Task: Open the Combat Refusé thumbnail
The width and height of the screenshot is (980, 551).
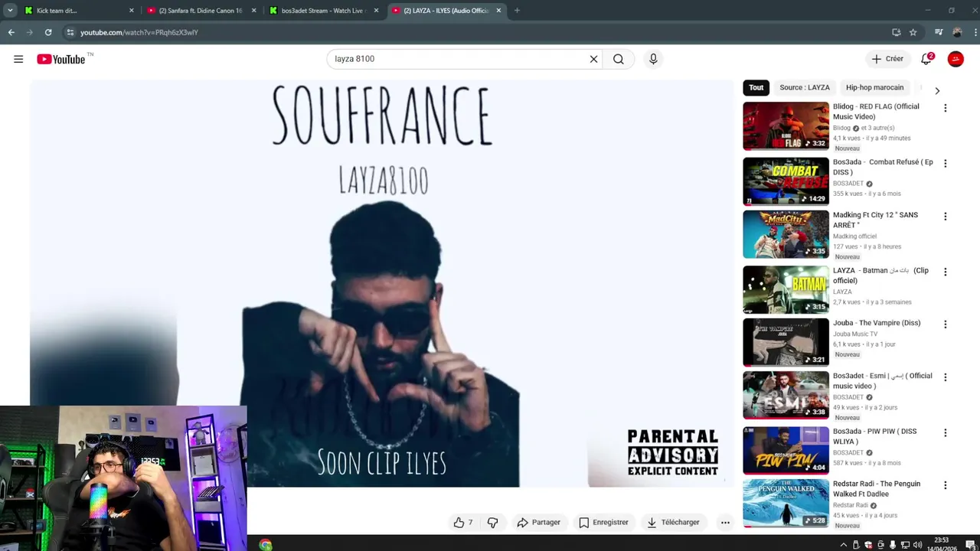Action: [786, 181]
